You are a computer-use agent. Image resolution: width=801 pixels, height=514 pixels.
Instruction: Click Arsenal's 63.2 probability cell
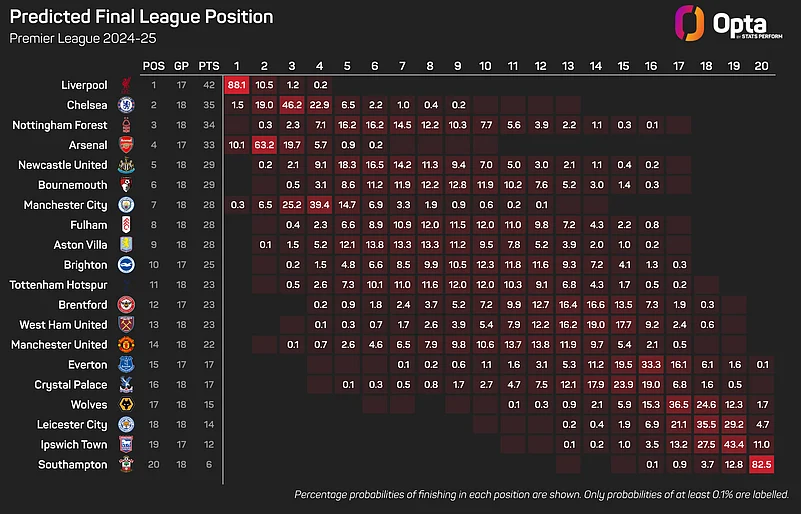point(264,145)
